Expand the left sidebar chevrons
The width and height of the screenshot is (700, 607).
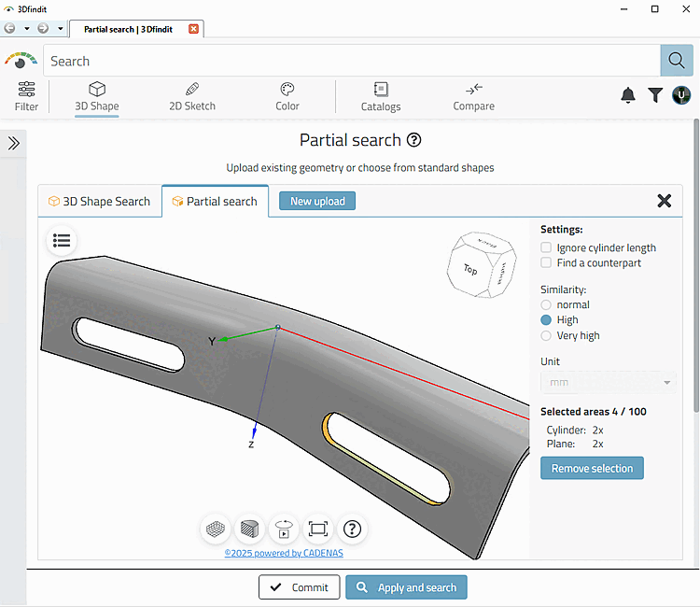[13, 144]
